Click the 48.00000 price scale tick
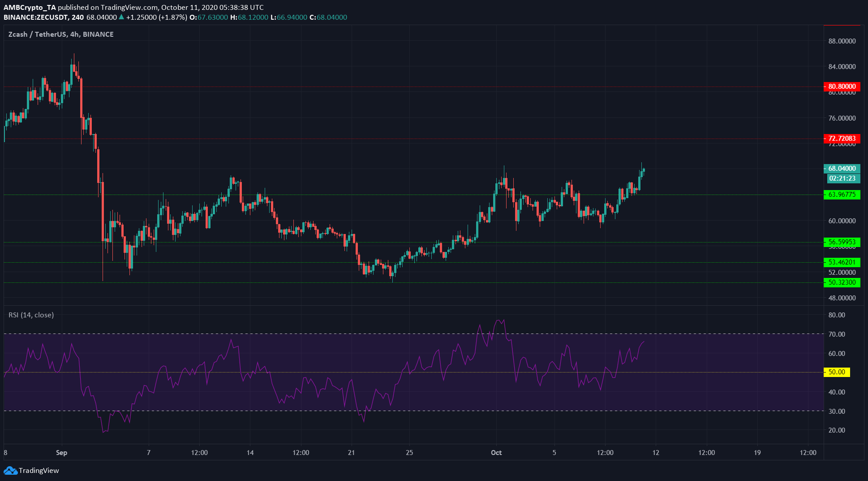The image size is (868, 481). point(842,298)
